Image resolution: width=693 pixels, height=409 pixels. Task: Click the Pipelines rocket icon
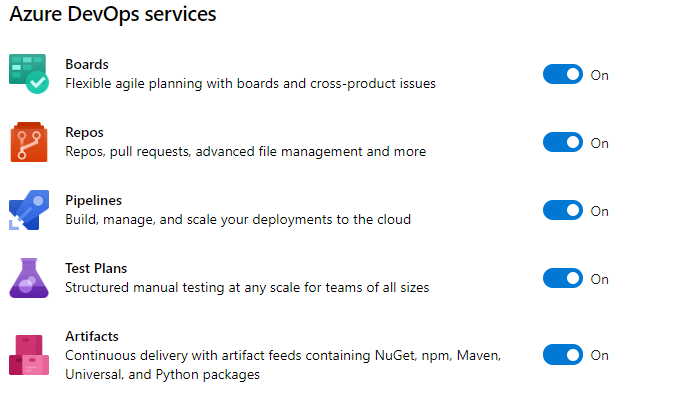coord(29,209)
